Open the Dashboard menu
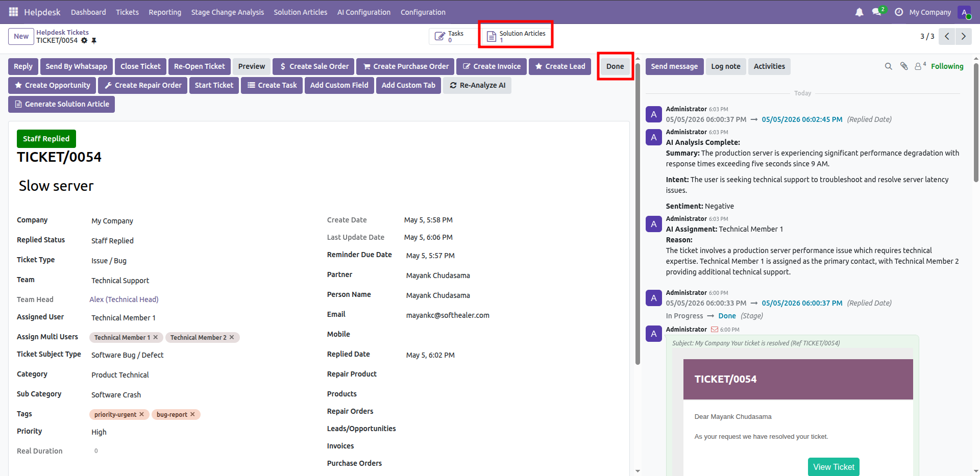Viewport: 980px width, 476px height. tap(88, 12)
